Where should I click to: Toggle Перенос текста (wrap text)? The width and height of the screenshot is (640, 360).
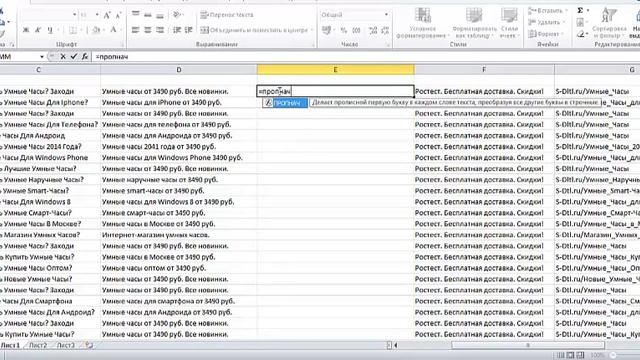[227, 15]
